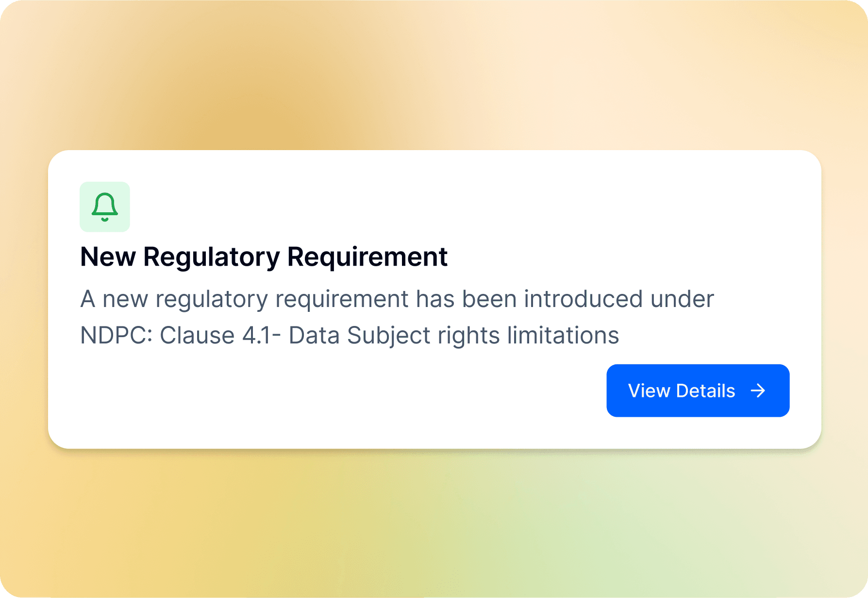Click "Clause 4.1-" in the notification text

[220, 335]
